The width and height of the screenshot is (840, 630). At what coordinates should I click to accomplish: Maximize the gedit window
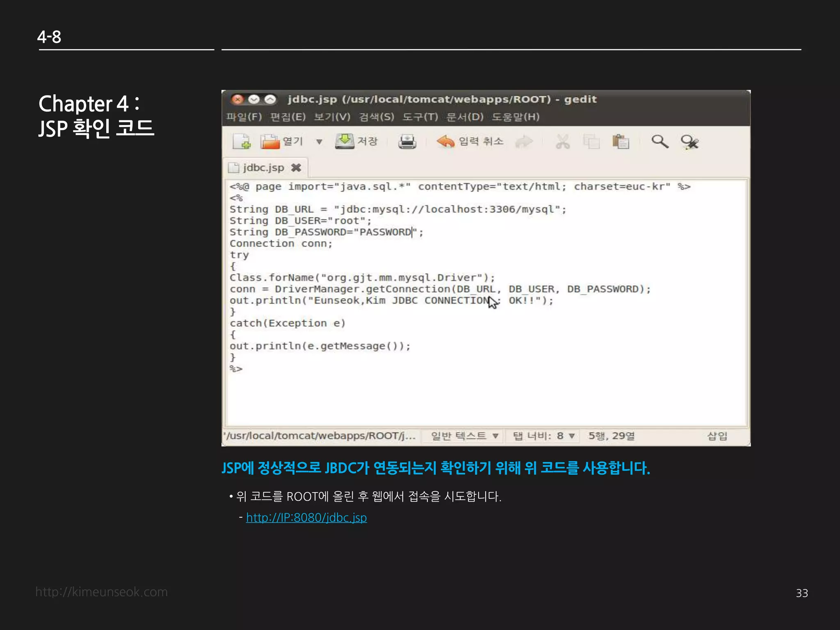(x=270, y=99)
